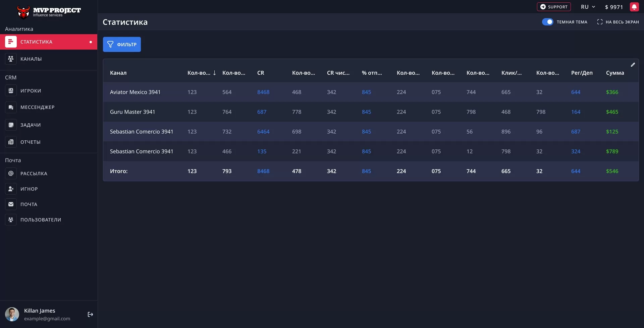Screen dimensions: 644x328
Task: Enter fullscreen with На весь экран
Action: click(x=618, y=22)
